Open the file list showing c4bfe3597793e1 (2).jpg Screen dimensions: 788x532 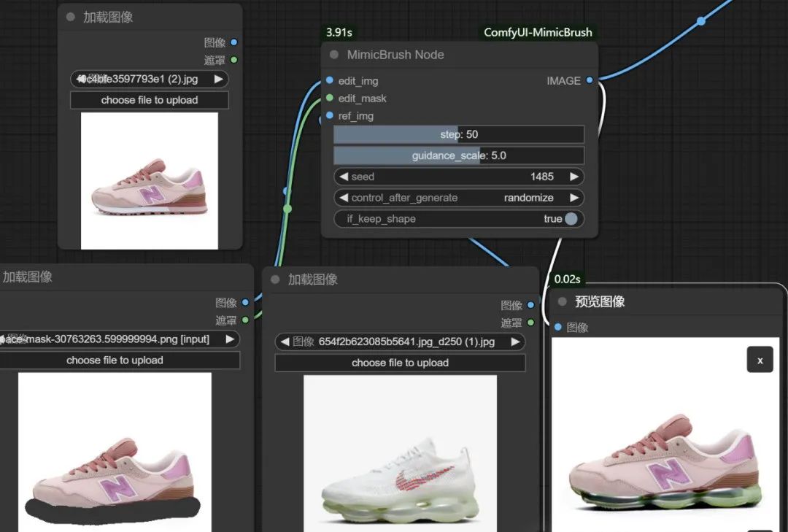[150, 79]
